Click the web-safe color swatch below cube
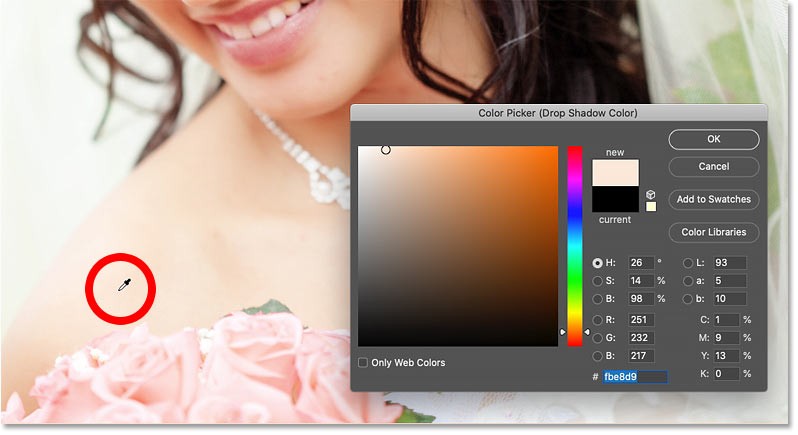 click(651, 207)
